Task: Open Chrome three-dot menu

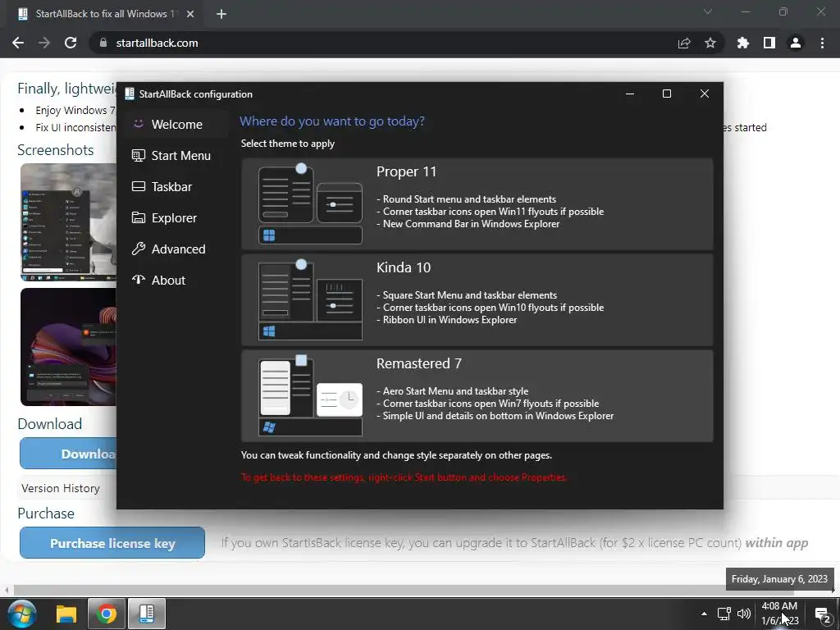Action: click(x=822, y=43)
